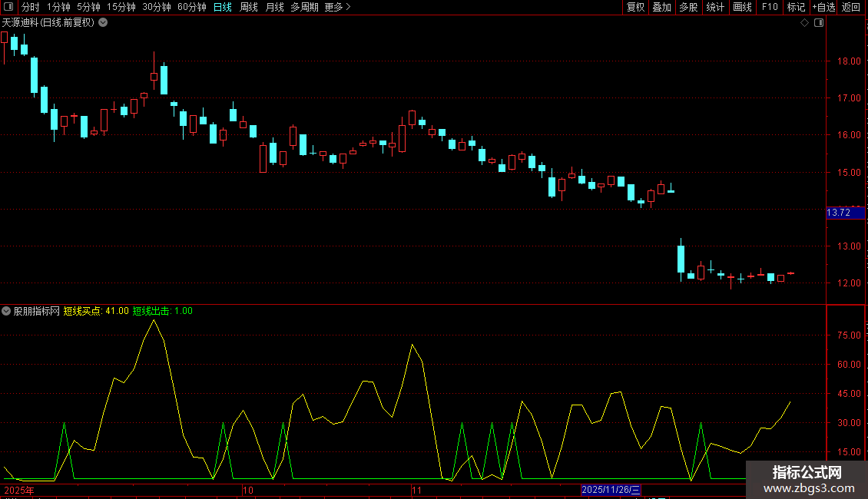
Task: Activate the 画线 drawing tool
Action: 742,7
